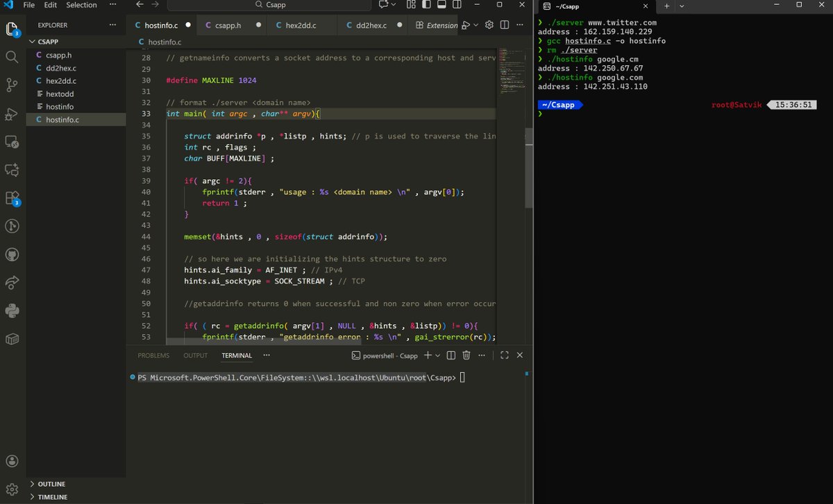Open the Chat sessions icon in activity bar
This screenshot has width=833, height=504.
coord(12,169)
